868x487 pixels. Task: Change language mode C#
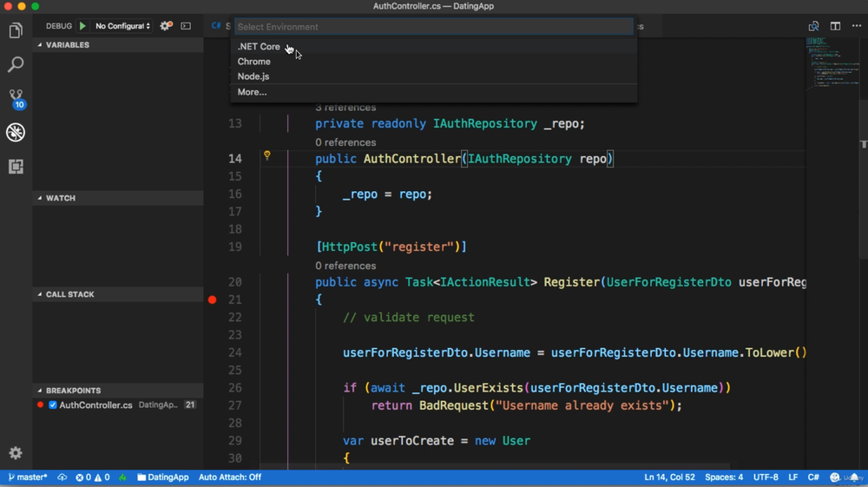tap(813, 477)
